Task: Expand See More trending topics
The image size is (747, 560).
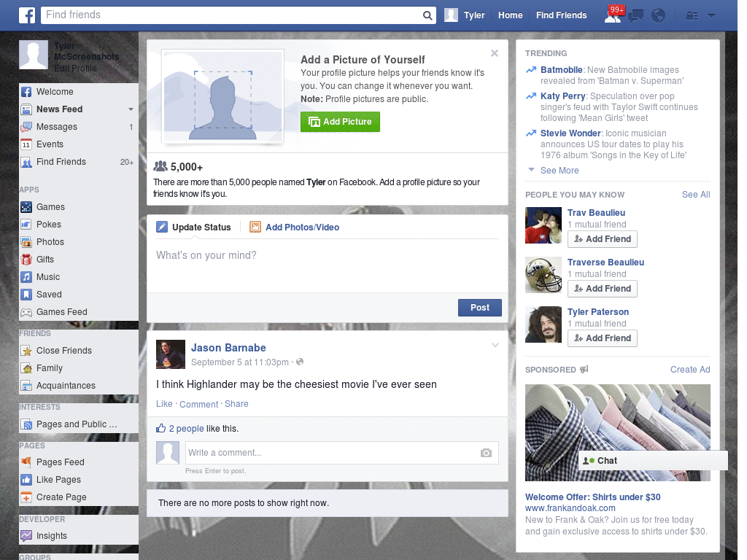Action: coord(560,171)
